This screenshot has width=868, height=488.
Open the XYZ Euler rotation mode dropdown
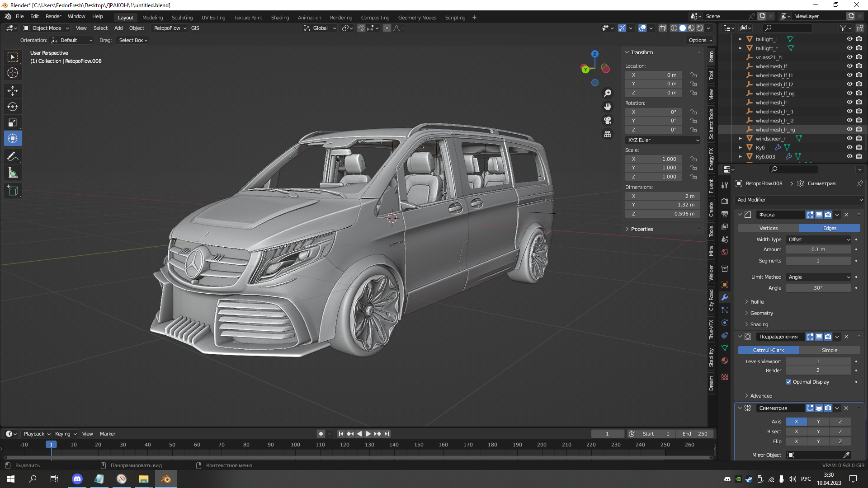(663, 140)
